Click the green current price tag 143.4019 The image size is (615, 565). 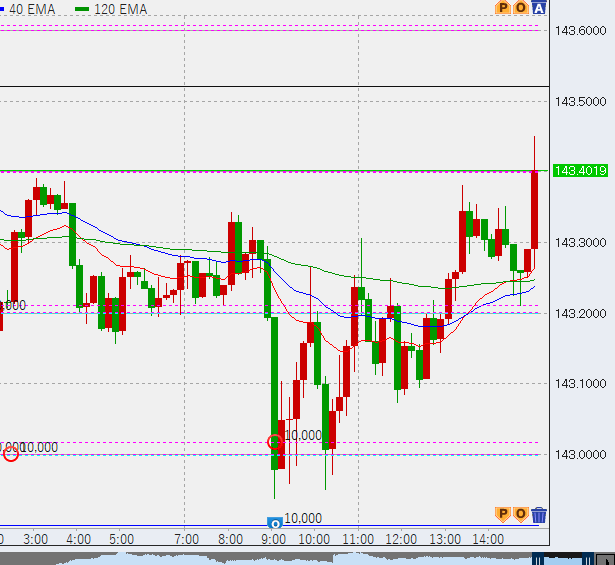pos(580,171)
